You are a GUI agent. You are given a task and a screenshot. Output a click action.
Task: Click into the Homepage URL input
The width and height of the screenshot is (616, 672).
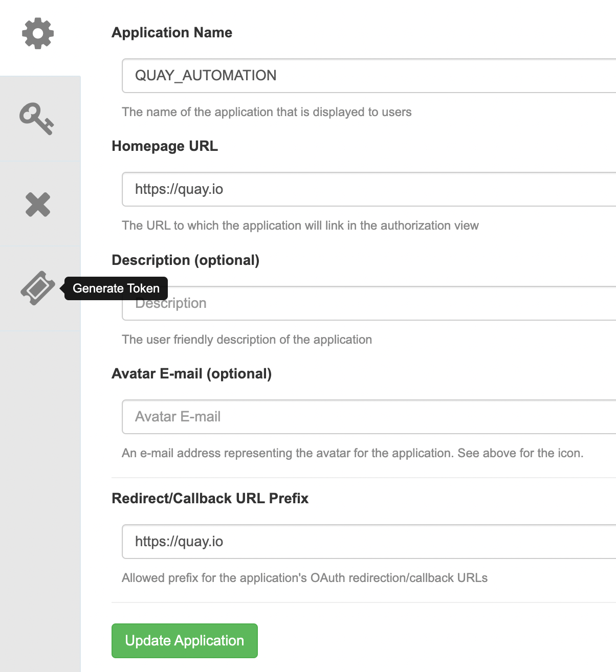369,189
